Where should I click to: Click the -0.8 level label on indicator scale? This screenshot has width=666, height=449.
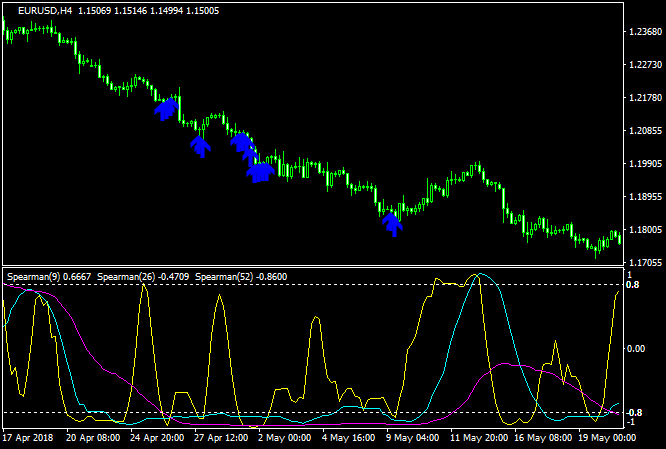[x=633, y=413]
